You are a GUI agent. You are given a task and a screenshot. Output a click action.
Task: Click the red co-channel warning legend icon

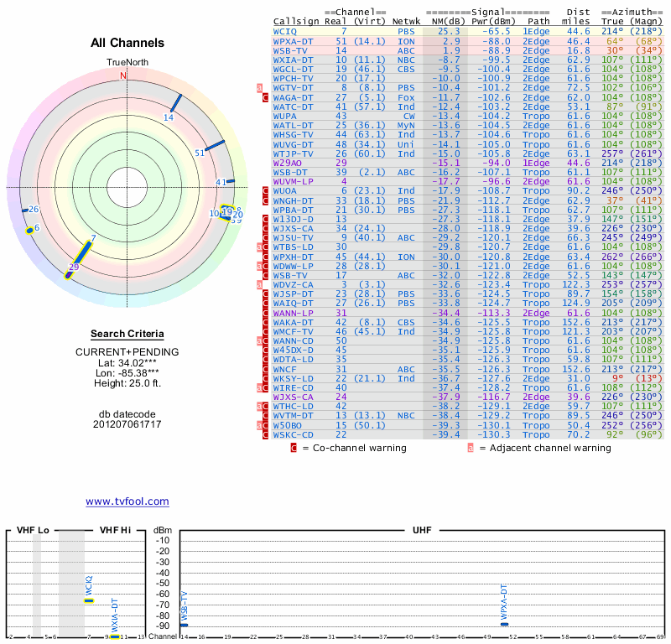tap(294, 448)
